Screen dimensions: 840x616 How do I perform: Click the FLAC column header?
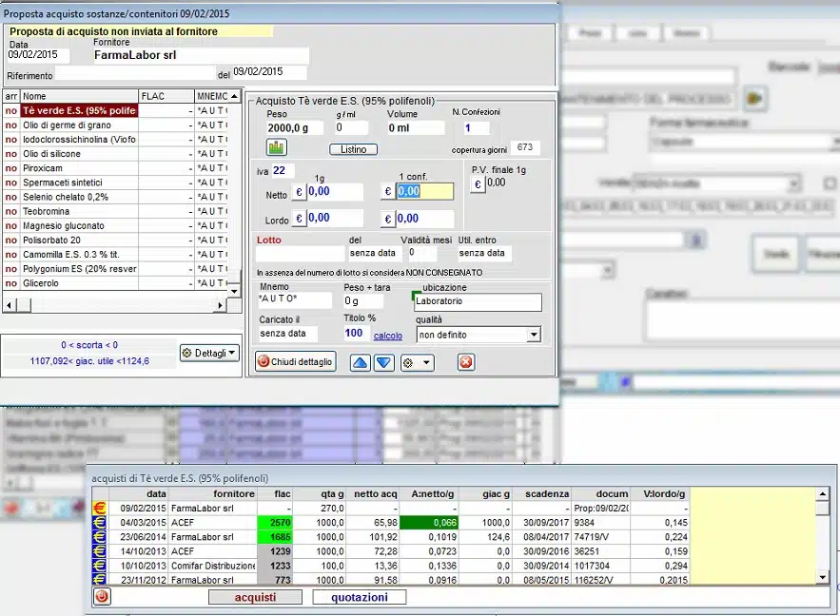(x=166, y=96)
